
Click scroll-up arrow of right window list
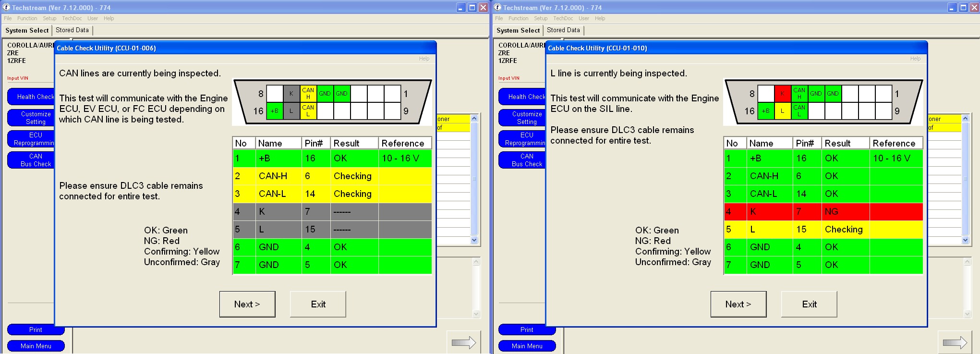pos(966,118)
